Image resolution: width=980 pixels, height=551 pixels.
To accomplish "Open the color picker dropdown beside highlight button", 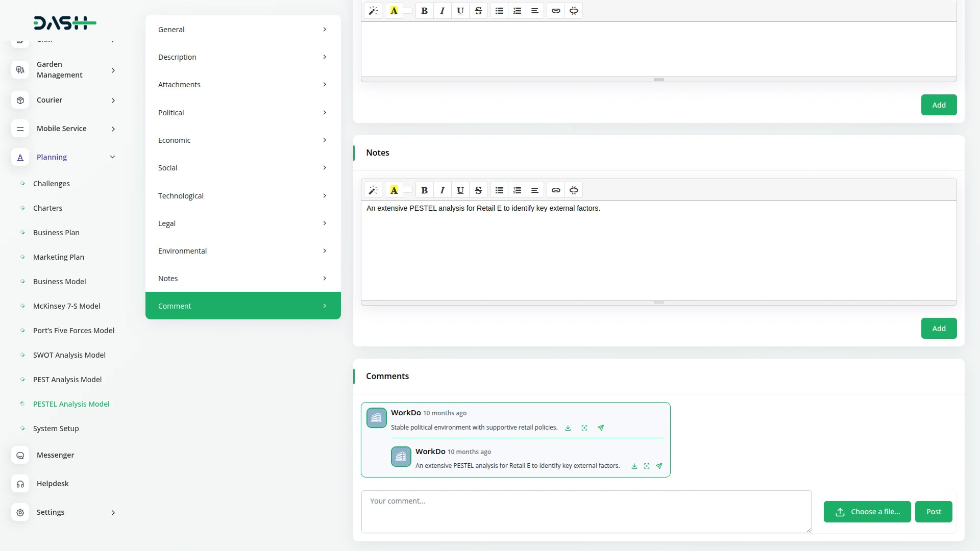I will click(408, 190).
